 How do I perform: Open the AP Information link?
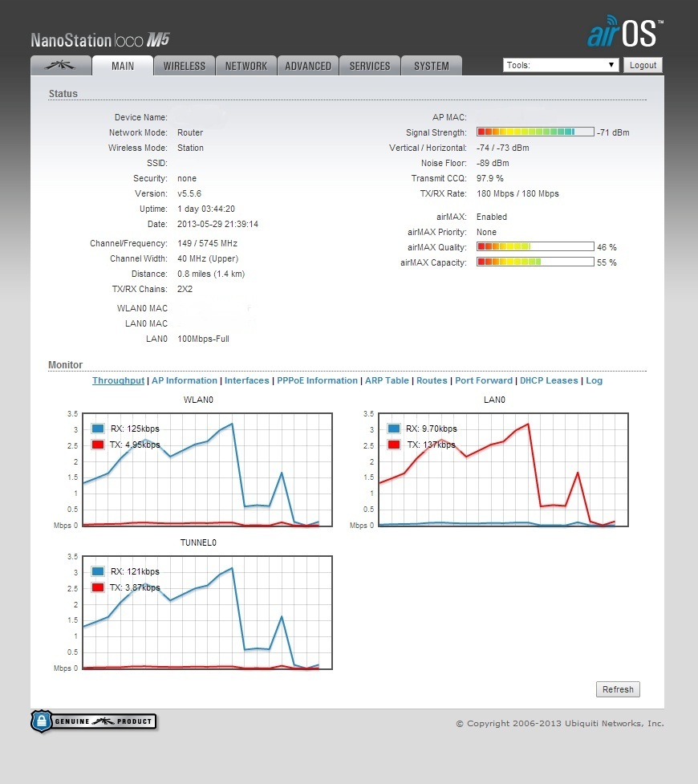pos(185,380)
